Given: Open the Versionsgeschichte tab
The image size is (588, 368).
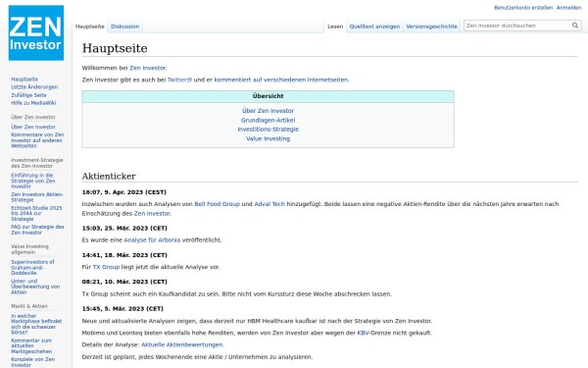Looking at the screenshot, I should tap(431, 26).
